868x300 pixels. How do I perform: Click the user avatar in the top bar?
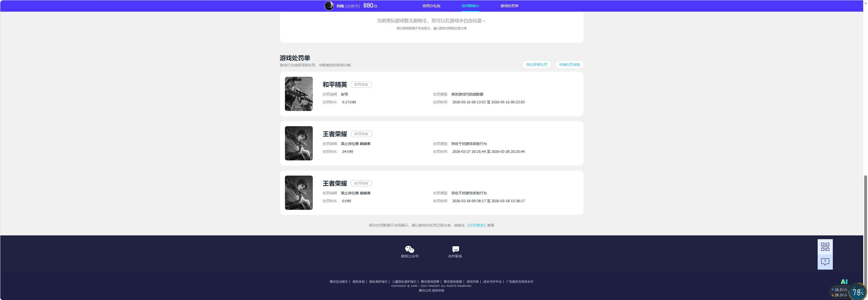pyautogui.click(x=329, y=6)
